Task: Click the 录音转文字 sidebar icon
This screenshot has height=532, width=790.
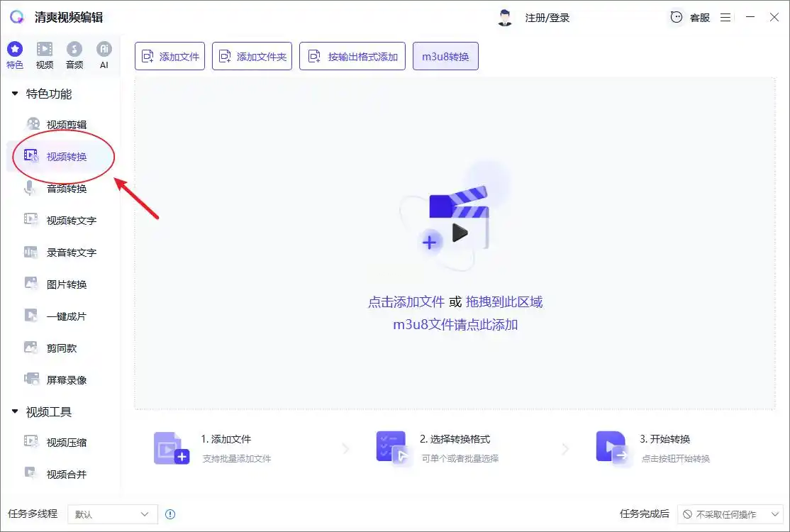Action: click(x=30, y=252)
